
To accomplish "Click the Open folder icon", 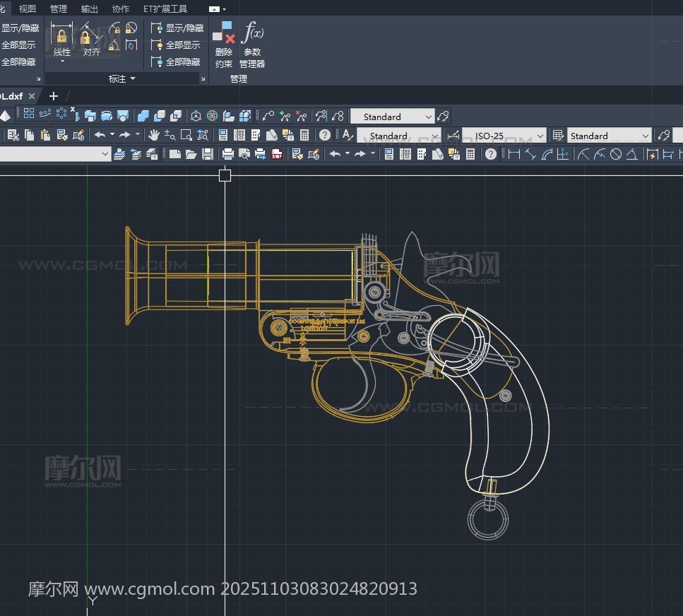I will (x=191, y=154).
